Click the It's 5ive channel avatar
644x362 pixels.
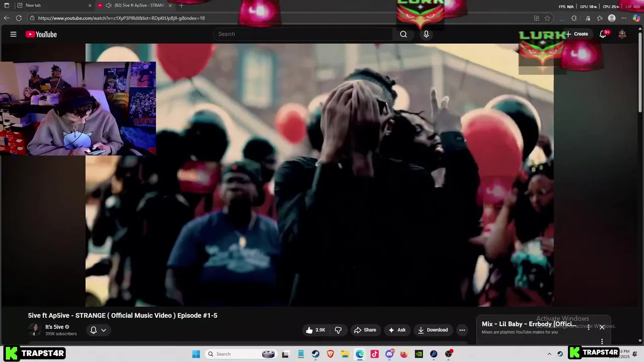click(35, 330)
